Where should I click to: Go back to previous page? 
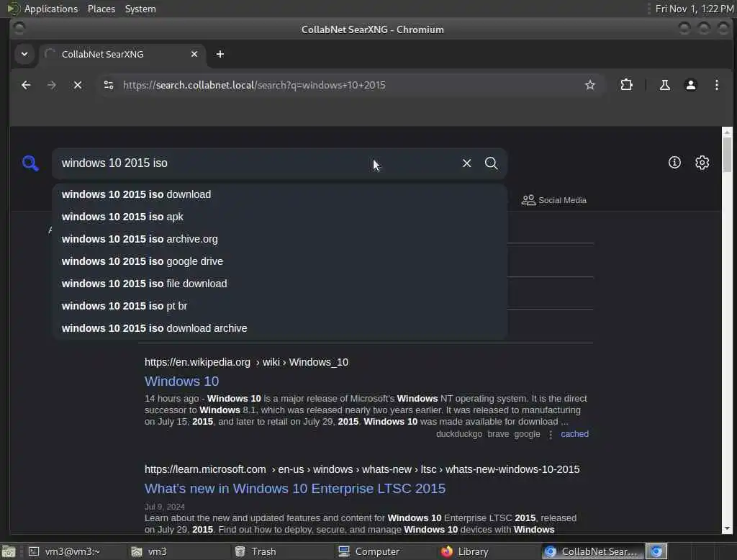tap(26, 85)
